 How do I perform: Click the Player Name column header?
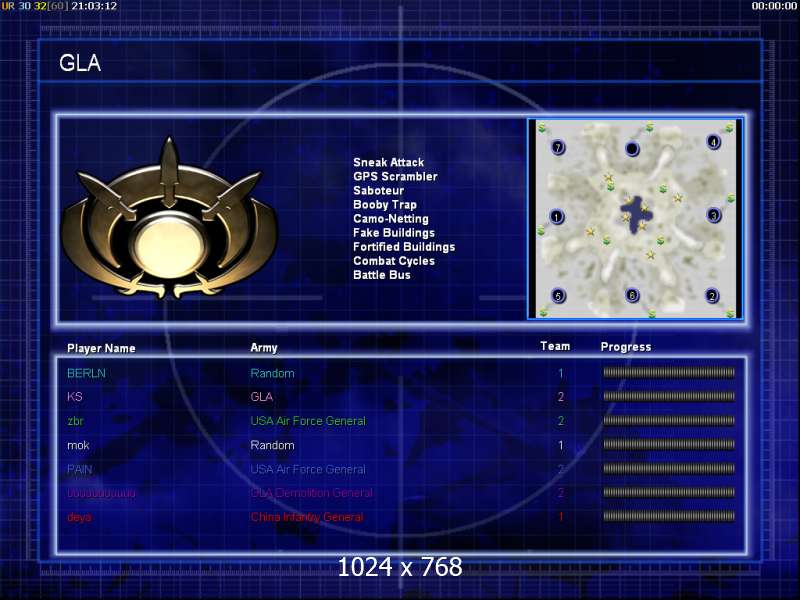point(101,348)
